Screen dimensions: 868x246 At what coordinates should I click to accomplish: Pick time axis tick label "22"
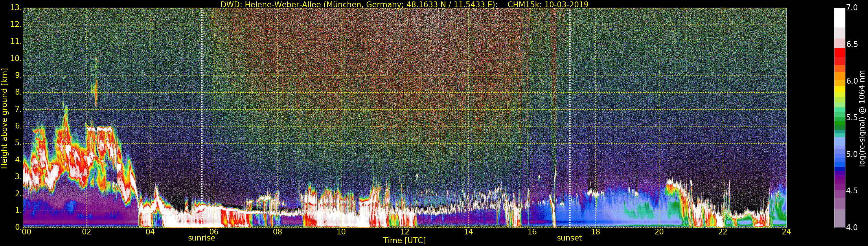pyautogui.click(x=723, y=232)
